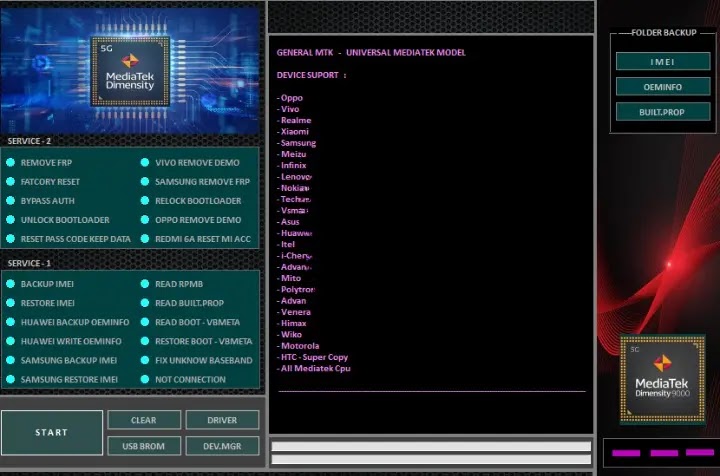This screenshot has height=476, width=720.
Task: Click the Realme entry in device list
Action: [294, 120]
